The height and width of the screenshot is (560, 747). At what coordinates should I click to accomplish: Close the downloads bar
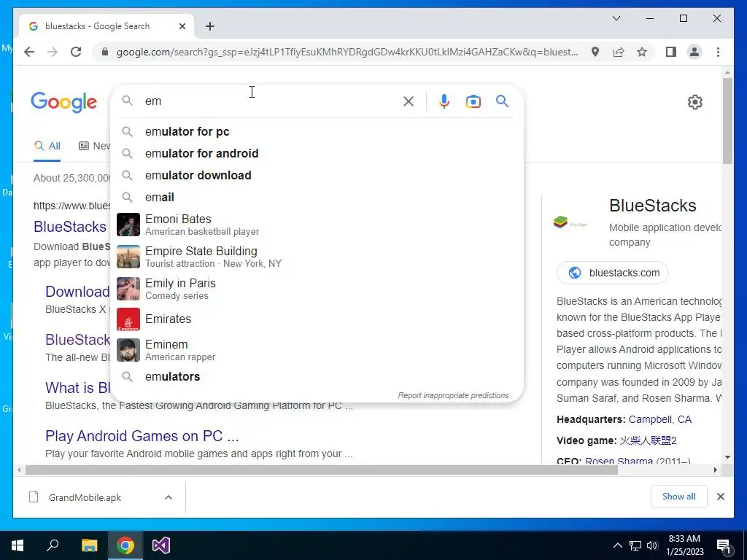tap(720, 497)
